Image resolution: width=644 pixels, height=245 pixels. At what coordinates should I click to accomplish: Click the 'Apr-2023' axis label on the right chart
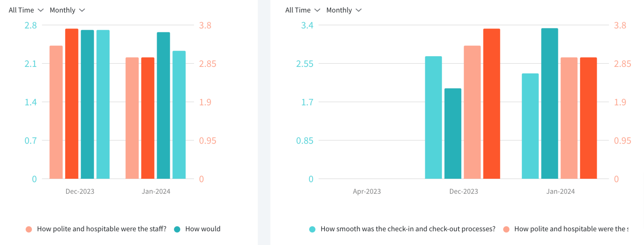pos(366,191)
